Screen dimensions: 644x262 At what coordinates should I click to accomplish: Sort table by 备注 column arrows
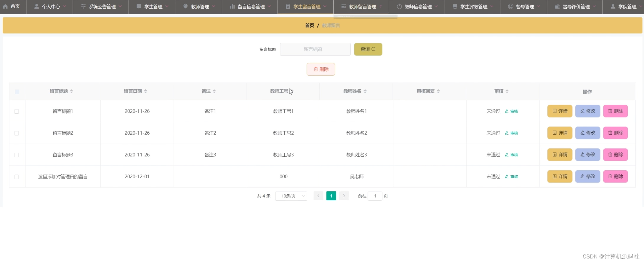[x=214, y=91]
